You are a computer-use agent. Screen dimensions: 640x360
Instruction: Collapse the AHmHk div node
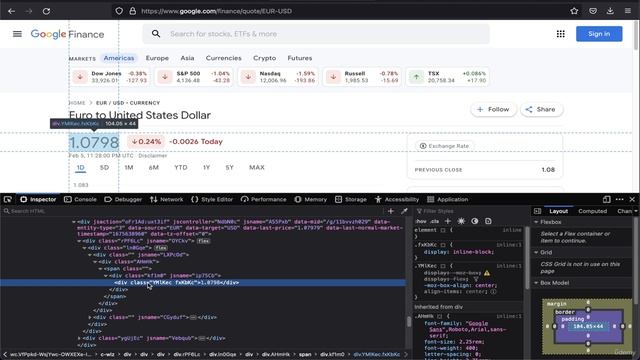95,262
